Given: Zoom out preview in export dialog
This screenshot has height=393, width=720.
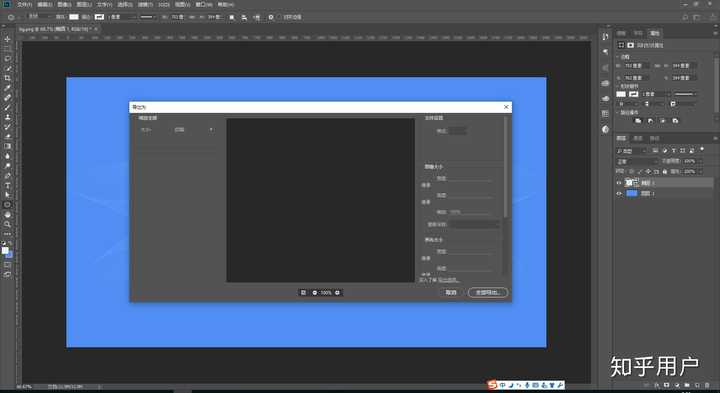Looking at the screenshot, I should pyautogui.click(x=315, y=292).
